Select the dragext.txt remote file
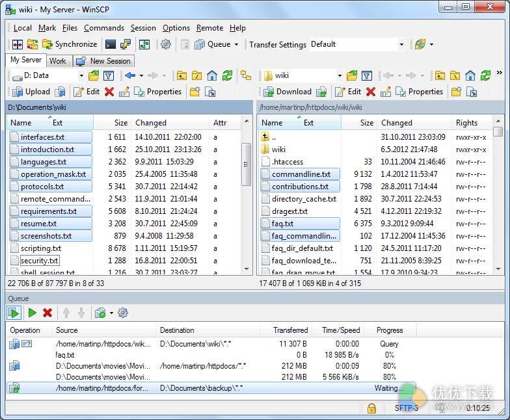The height and width of the screenshot is (420, 510). [x=289, y=211]
